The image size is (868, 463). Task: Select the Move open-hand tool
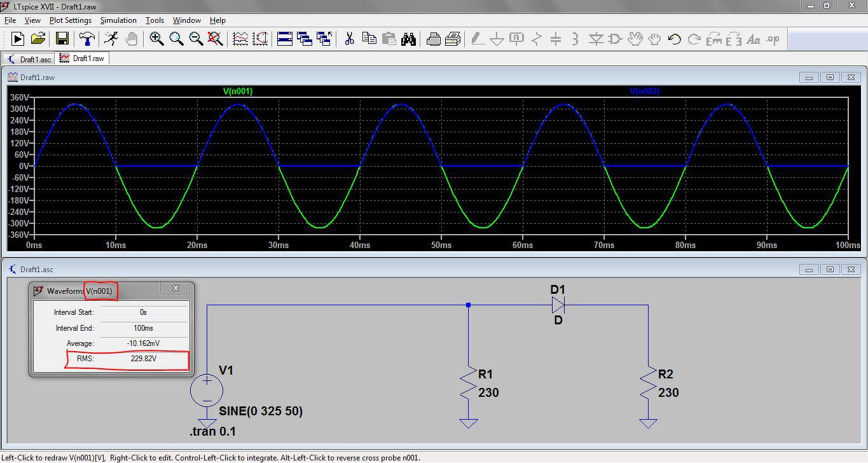635,39
